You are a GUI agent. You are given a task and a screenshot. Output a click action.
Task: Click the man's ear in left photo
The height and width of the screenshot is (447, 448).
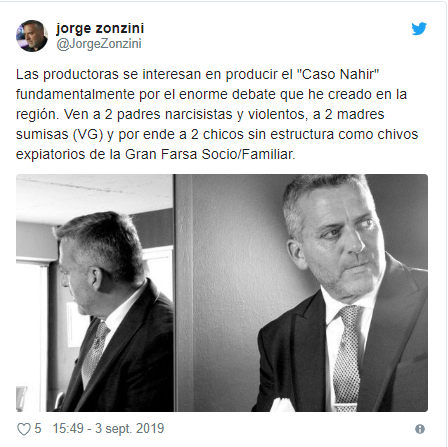pyautogui.click(x=97, y=278)
